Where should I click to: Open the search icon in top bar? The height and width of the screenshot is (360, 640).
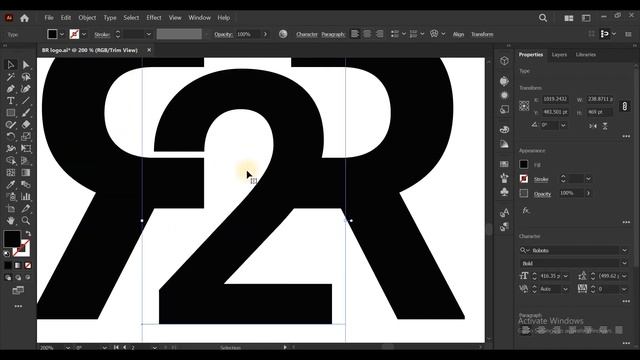(x=543, y=18)
